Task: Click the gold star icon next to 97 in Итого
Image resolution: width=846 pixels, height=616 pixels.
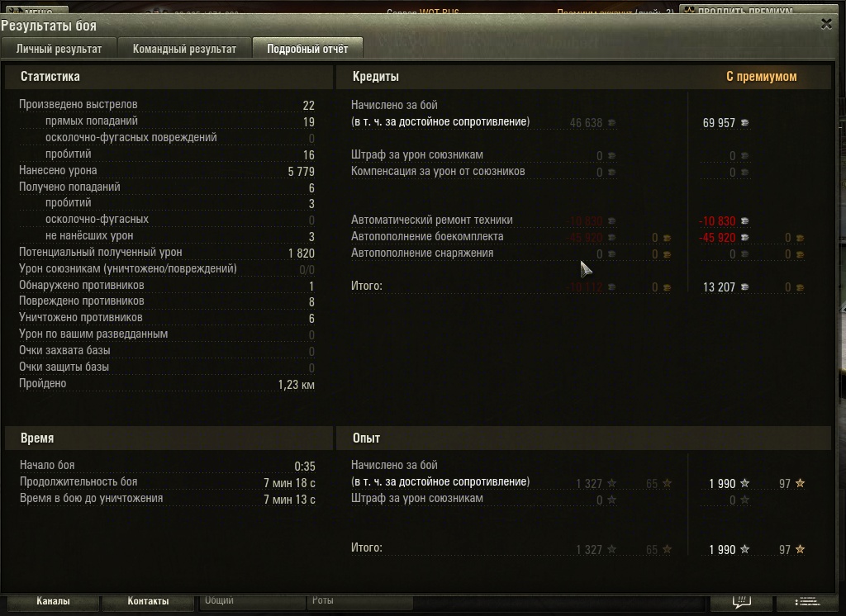Action: tap(800, 549)
